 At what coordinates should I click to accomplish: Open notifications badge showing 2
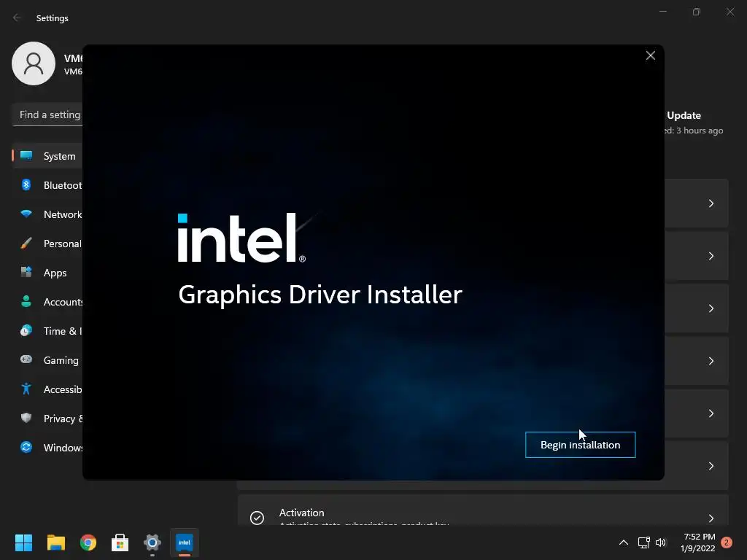[x=727, y=542]
